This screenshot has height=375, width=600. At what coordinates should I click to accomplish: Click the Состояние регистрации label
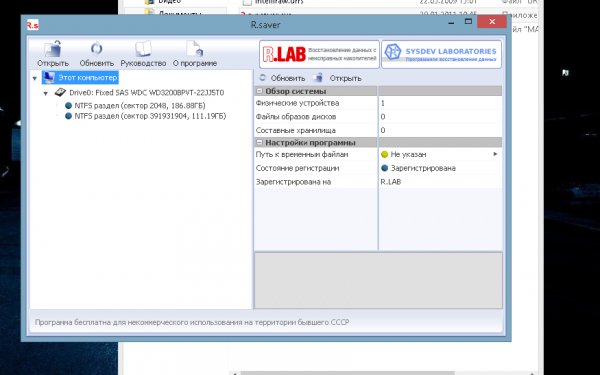point(297,168)
